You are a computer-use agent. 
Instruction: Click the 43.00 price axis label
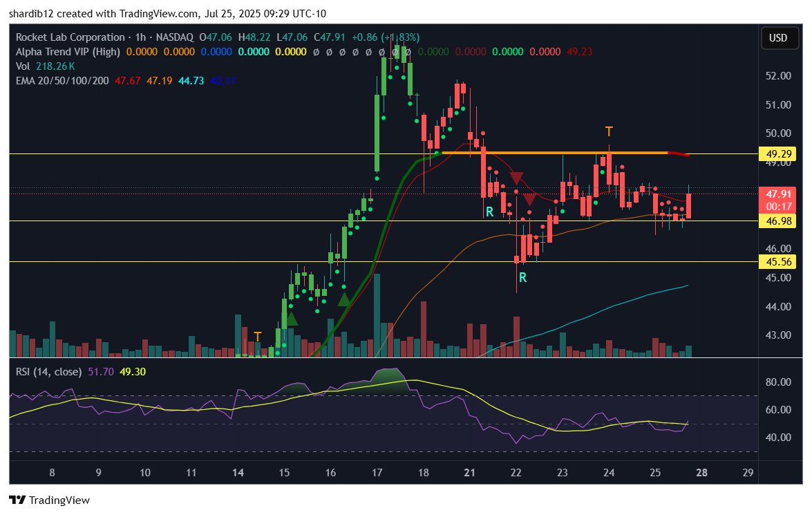pyautogui.click(x=778, y=335)
